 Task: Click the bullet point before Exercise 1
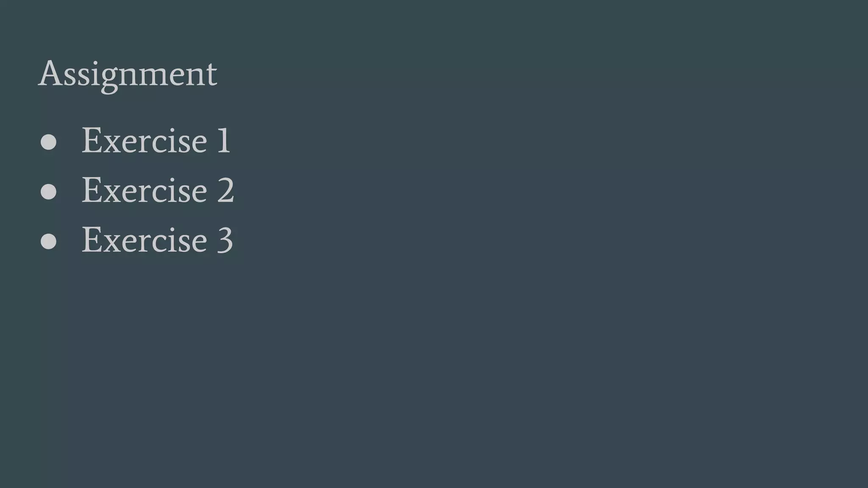click(x=48, y=142)
